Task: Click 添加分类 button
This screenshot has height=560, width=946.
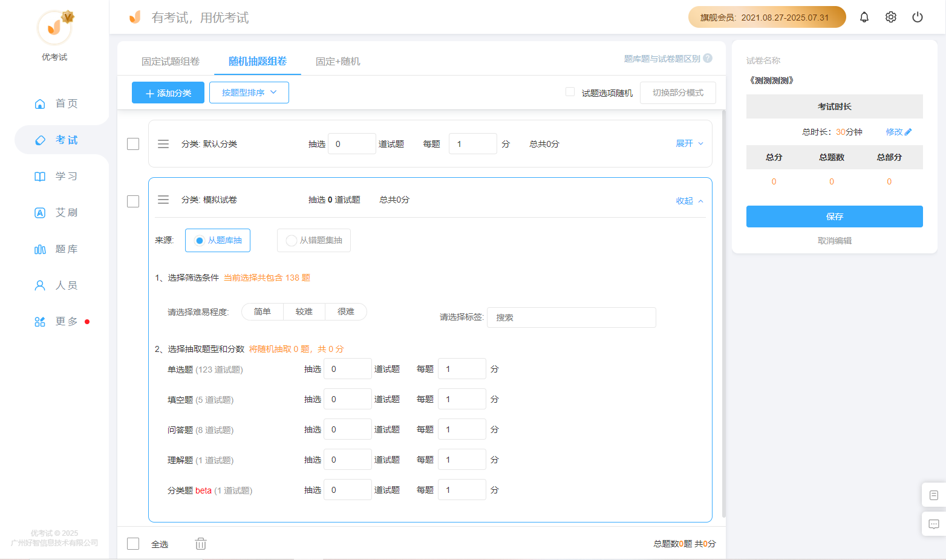Action: (168, 93)
